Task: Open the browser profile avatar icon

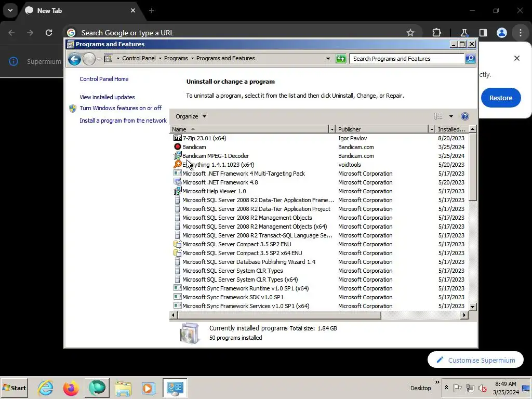Action: [502, 33]
